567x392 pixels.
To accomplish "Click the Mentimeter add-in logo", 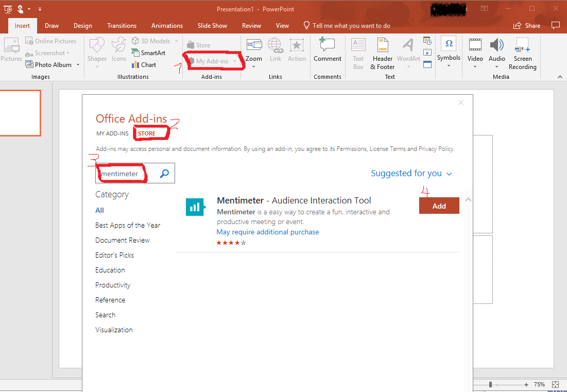I will click(x=195, y=207).
